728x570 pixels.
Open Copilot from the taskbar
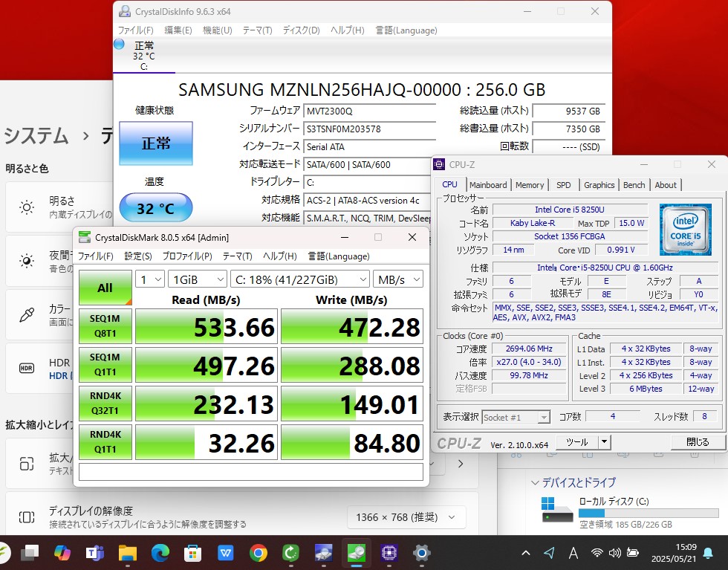[62, 553]
